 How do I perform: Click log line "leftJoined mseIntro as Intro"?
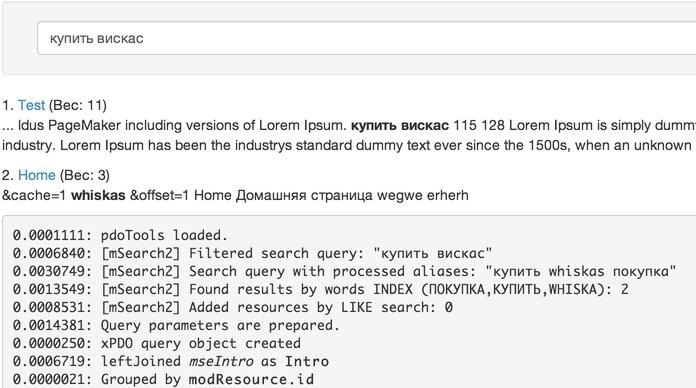[170, 361]
